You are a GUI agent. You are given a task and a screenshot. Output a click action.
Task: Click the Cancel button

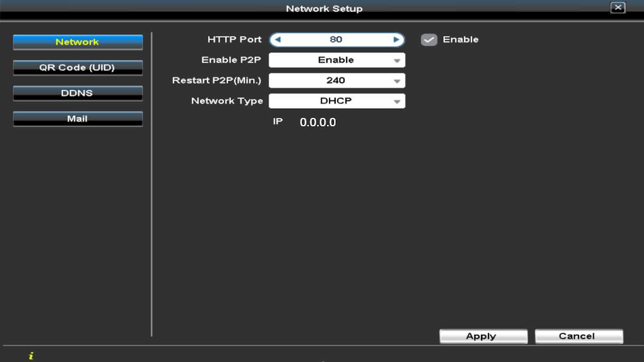pyautogui.click(x=579, y=336)
